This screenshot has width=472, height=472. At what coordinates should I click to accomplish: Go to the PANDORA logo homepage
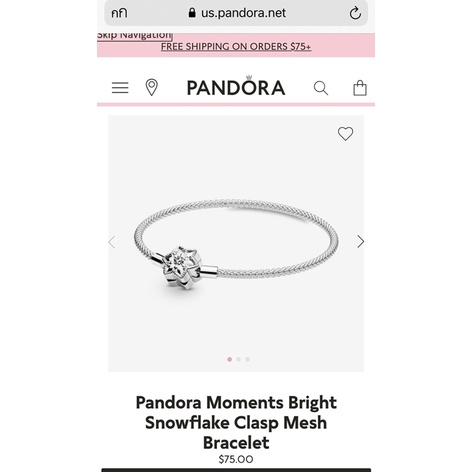pyautogui.click(x=236, y=86)
